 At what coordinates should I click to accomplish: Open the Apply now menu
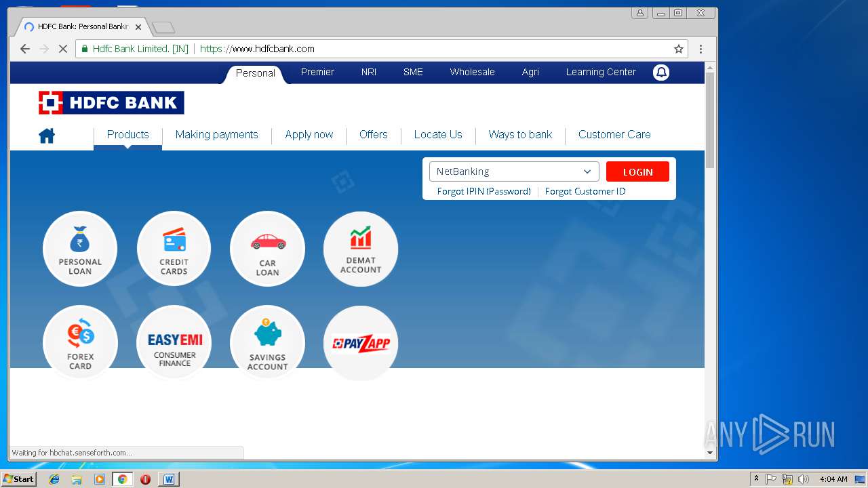click(x=309, y=134)
